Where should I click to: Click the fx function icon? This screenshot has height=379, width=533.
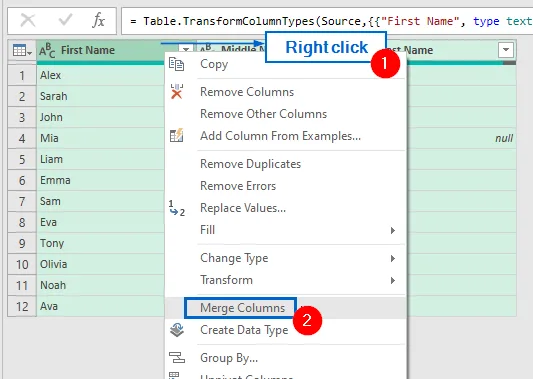tap(99, 20)
